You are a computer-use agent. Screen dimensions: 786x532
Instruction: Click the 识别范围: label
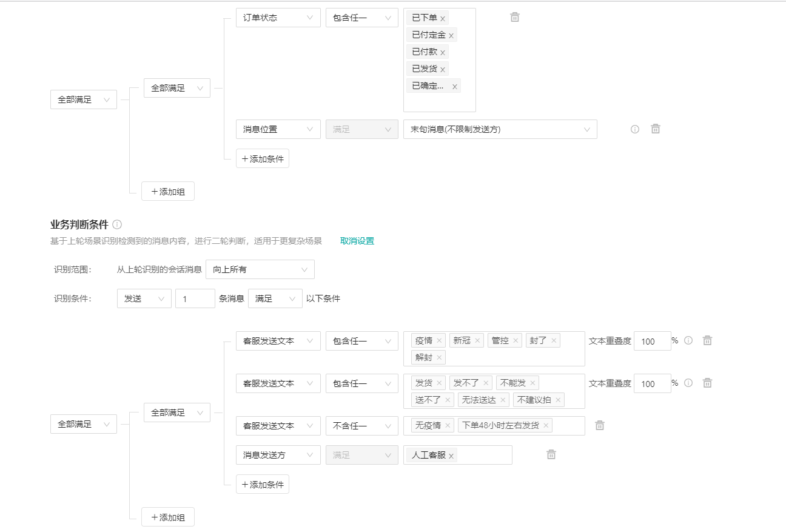pos(73,269)
